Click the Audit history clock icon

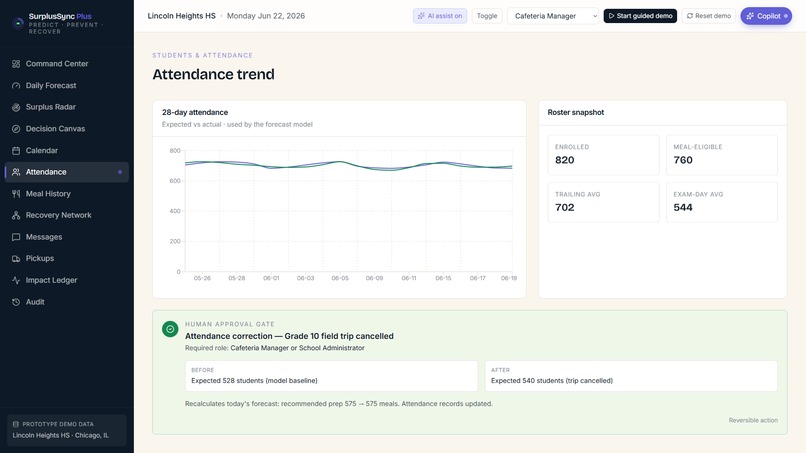pyautogui.click(x=16, y=302)
